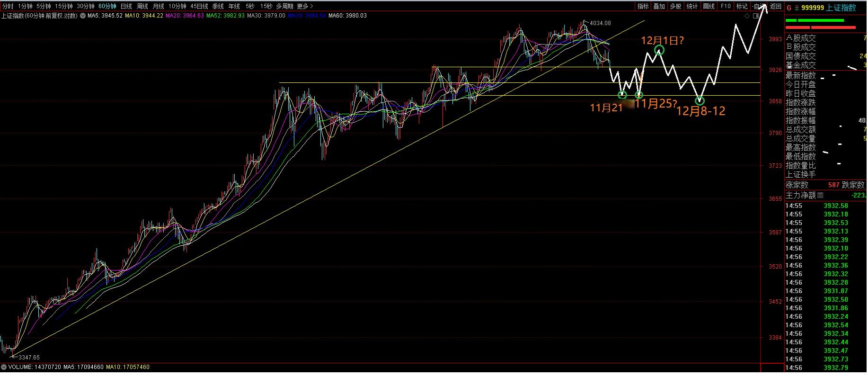This screenshot has width=868, height=377.
Task: Click the green circle marker at 12月1日
Action: (x=659, y=50)
